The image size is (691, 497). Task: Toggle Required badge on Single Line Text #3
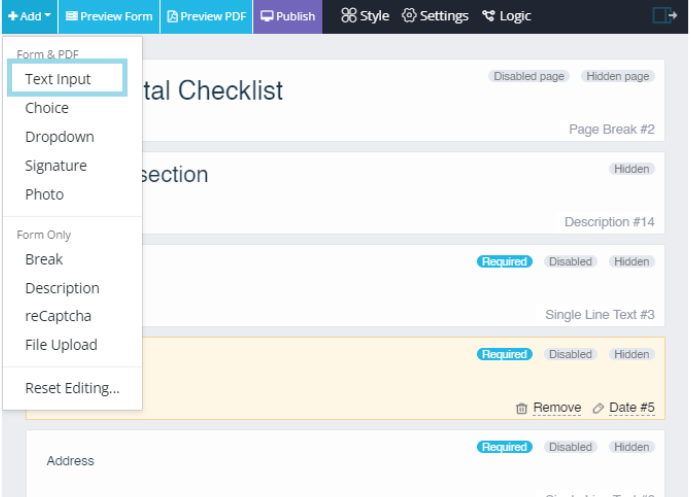click(504, 262)
